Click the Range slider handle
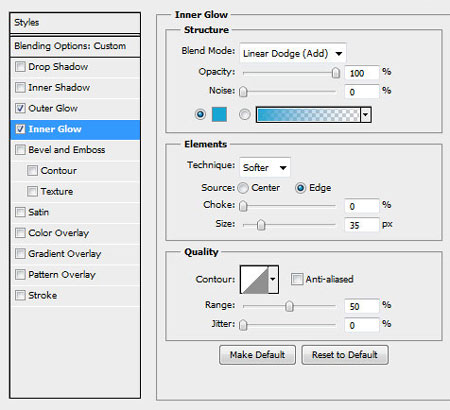450x410 pixels. point(289,306)
